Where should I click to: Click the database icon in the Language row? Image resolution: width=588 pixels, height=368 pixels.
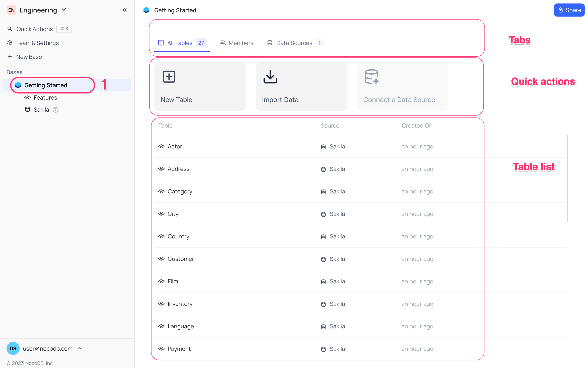(323, 327)
